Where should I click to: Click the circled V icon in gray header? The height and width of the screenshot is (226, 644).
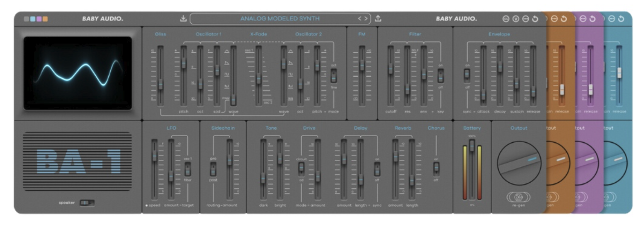pyautogui.click(x=515, y=19)
